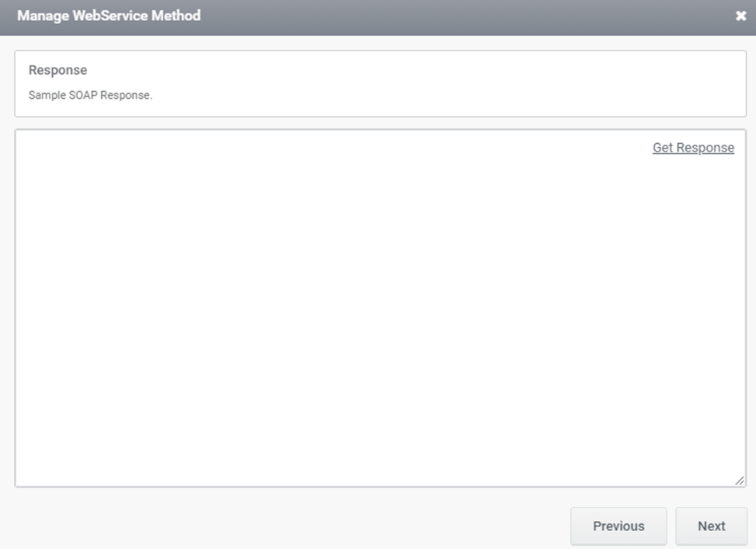756x549 pixels.
Task: Place the cursor in the sample response field
Action: click(x=381, y=308)
